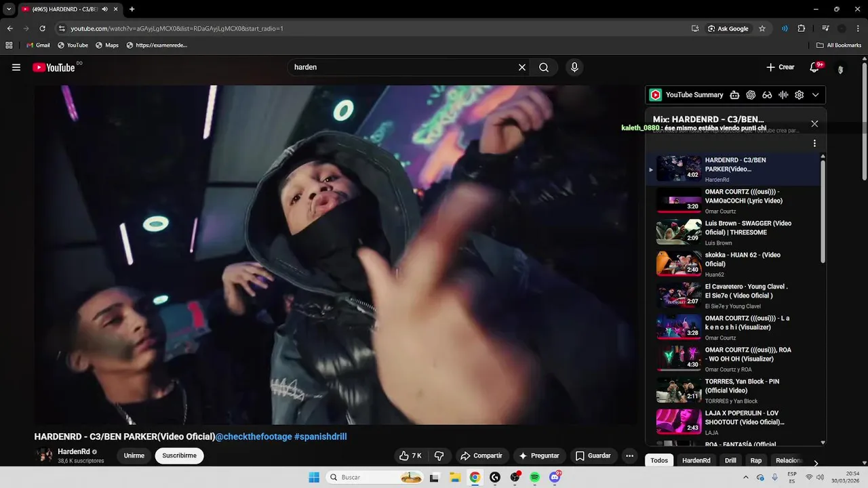Open the HardenRd channel name link
Image resolution: width=868 pixels, height=488 pixels.
pyautogui.click(x=73, y=451)
